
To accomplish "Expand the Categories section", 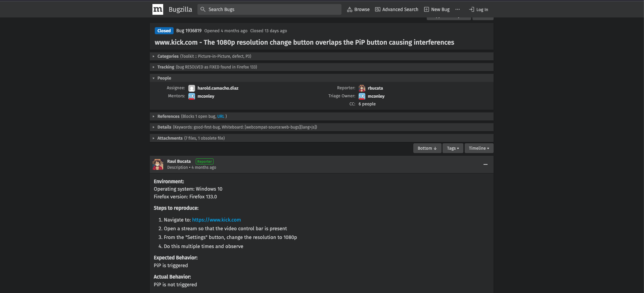I will point(321,56).
